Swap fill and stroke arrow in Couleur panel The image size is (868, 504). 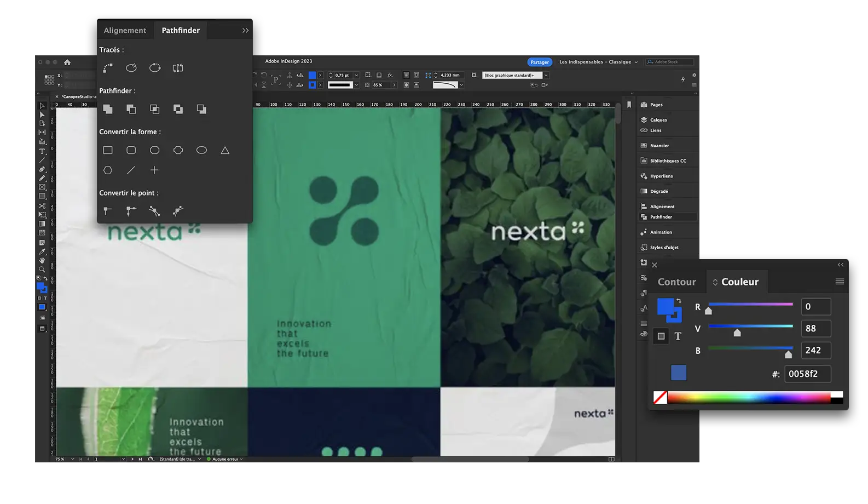[x=679, y=301]
